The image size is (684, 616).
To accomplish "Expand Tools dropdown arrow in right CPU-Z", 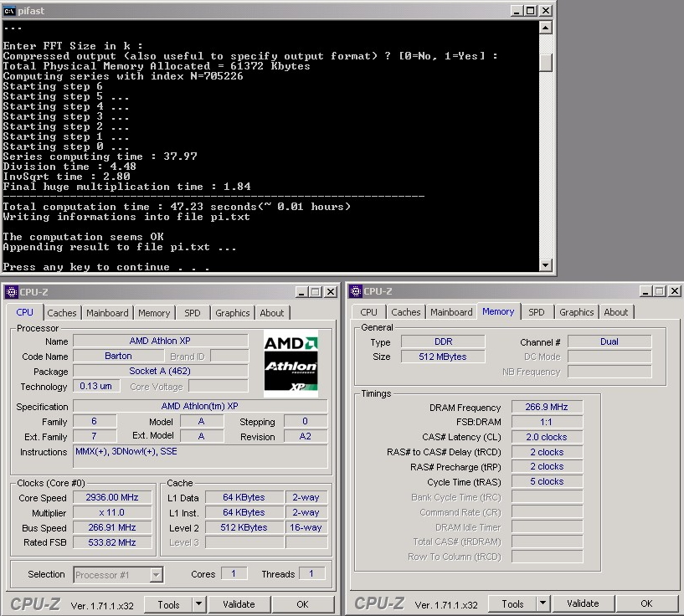I will coord(543,603).
